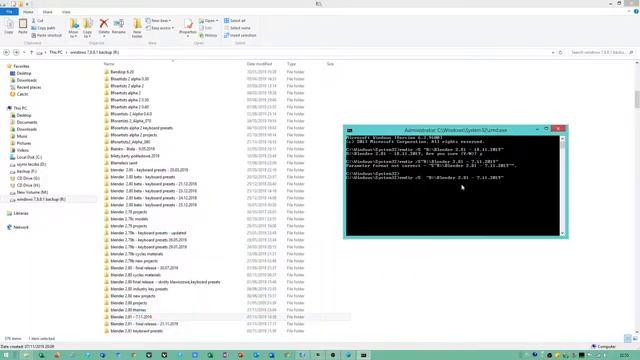Open the recent locations dropdown arrow
This screenshot has width=640, height=360.
(x=24, y=52)
